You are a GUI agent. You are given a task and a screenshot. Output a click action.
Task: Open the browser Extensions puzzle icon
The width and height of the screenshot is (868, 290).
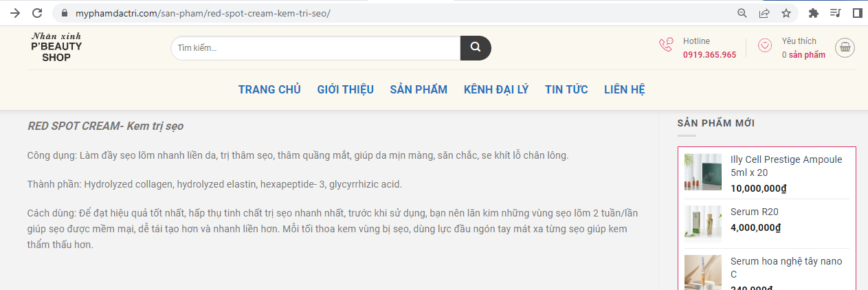pyautogui.click(x=814, y=13)
